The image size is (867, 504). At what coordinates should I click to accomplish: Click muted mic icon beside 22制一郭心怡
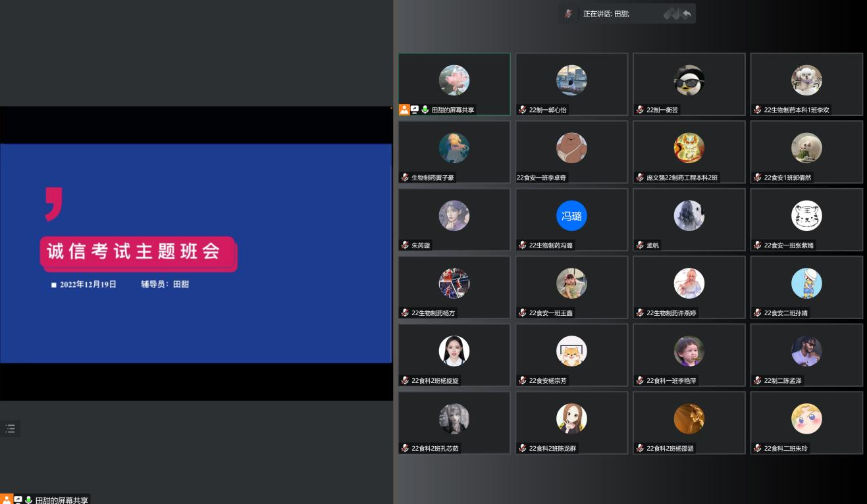point(523,110)
